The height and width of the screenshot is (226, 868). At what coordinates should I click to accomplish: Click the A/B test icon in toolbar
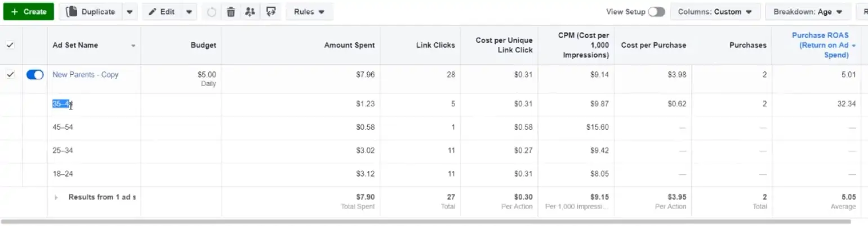click(271, 12)
